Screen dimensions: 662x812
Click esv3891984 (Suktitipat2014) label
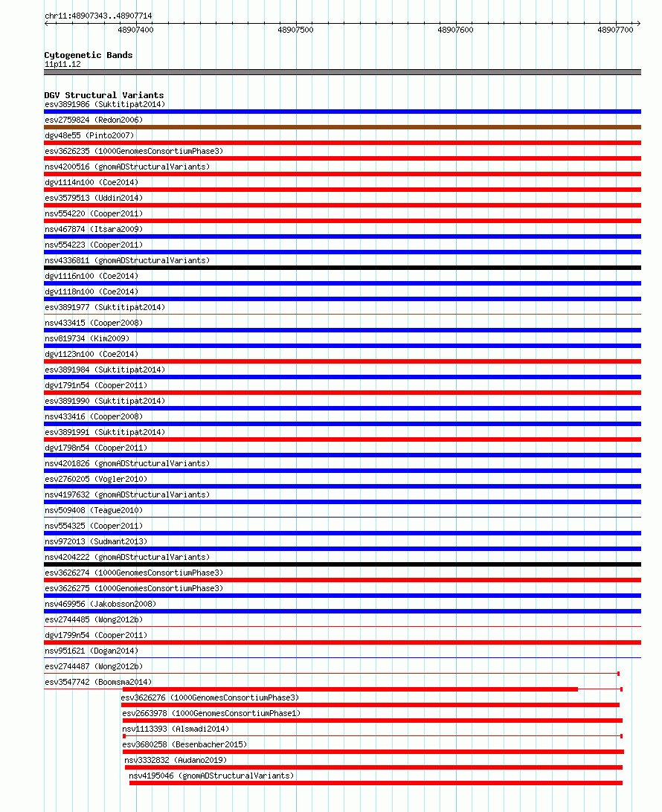(105, 370)
